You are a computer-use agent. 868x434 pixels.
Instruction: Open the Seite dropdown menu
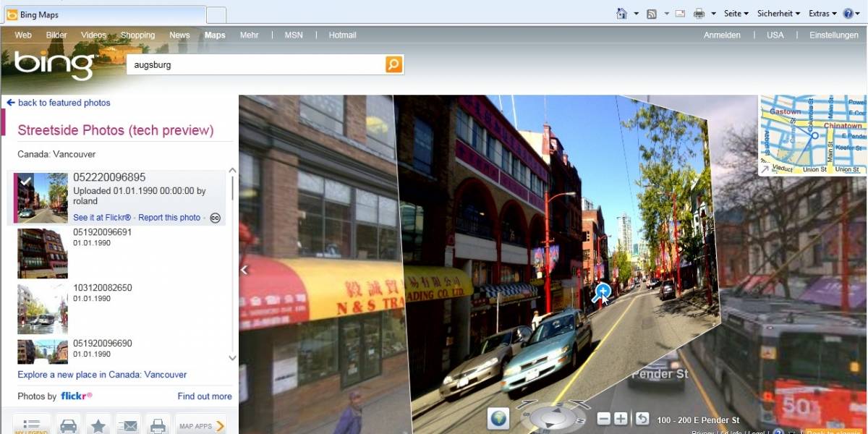[736, 14]
